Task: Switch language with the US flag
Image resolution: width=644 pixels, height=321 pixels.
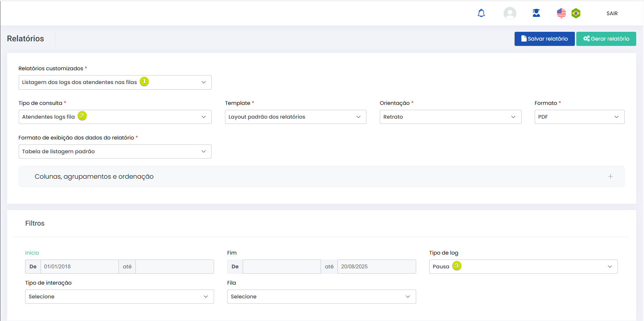Action: point(561,13)
